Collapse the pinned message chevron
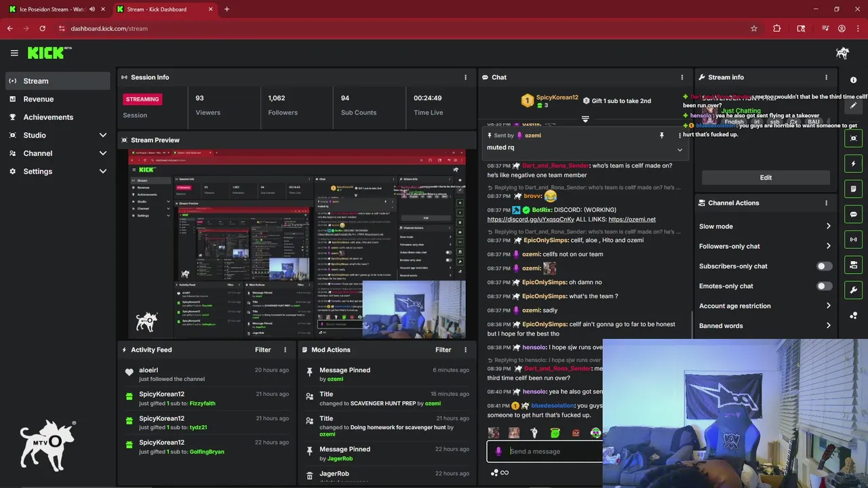The image size is (868, 488). pos(679,150)
